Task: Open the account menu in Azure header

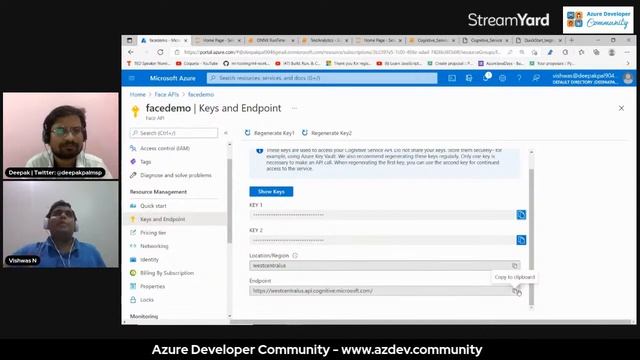Action: (593, 78)
